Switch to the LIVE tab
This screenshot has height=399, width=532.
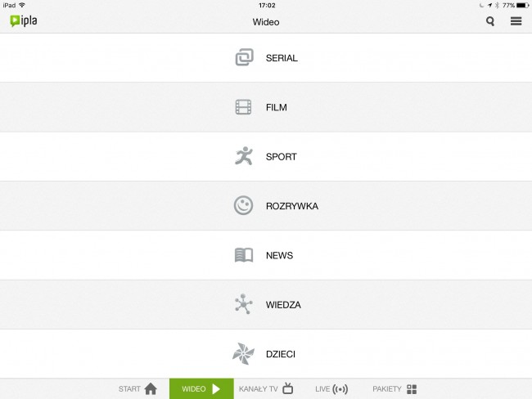pos(331,389)
